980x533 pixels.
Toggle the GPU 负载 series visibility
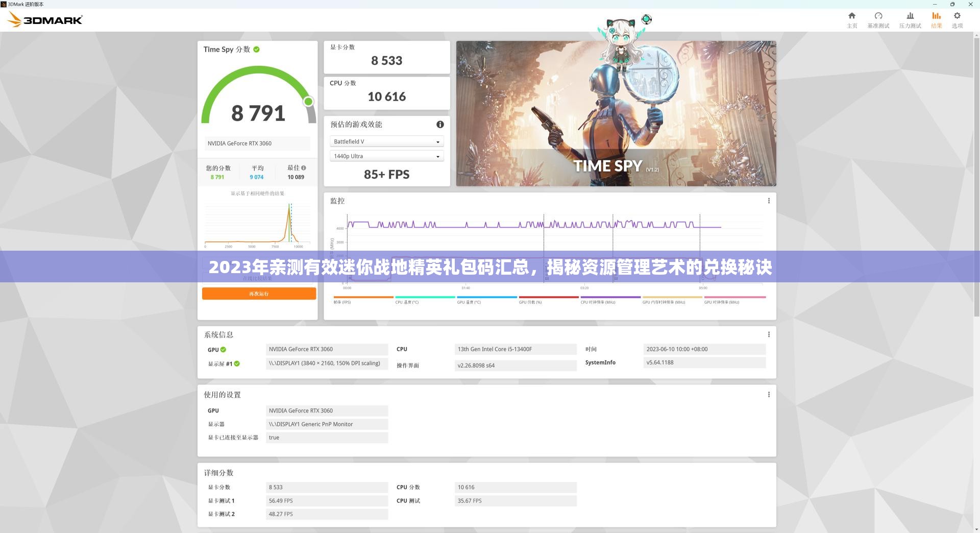tap(531, 302)
